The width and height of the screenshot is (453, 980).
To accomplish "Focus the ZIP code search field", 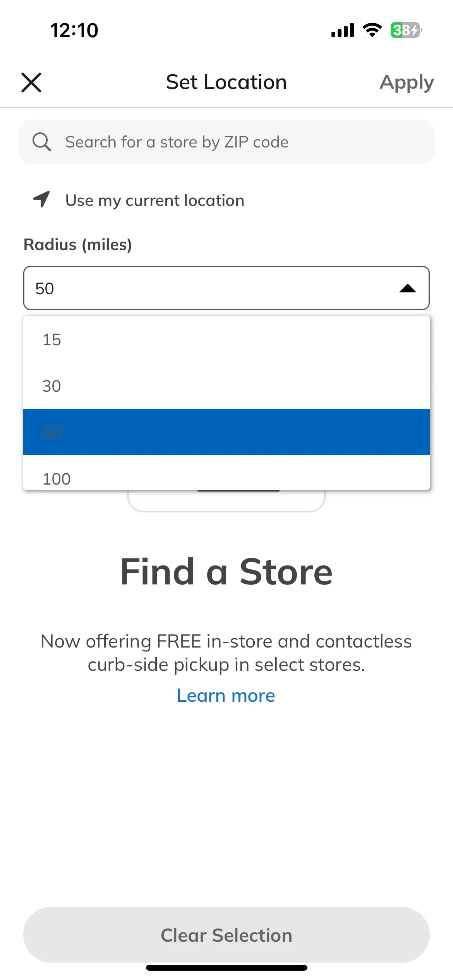I will click(226, 142).
